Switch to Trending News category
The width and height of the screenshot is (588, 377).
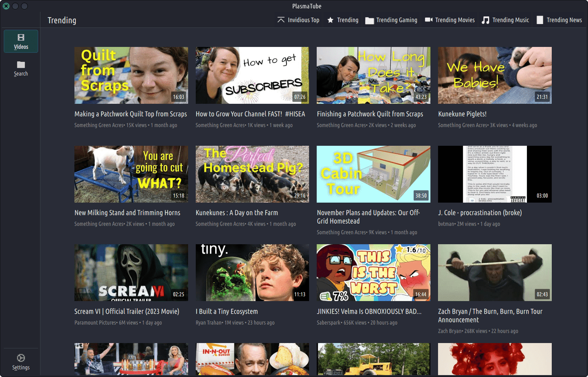(564, 20)
